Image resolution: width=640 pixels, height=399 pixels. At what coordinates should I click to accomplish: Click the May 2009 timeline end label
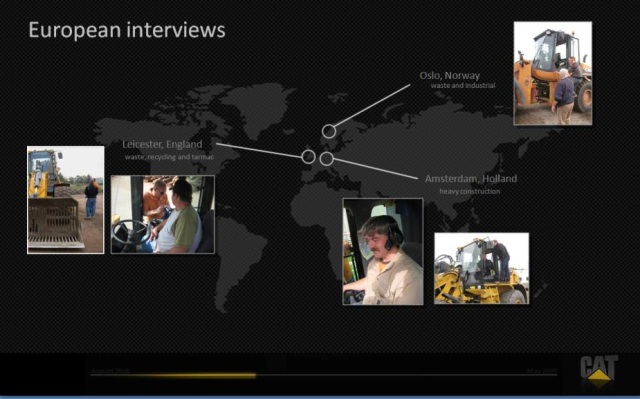tap(541, 371)
